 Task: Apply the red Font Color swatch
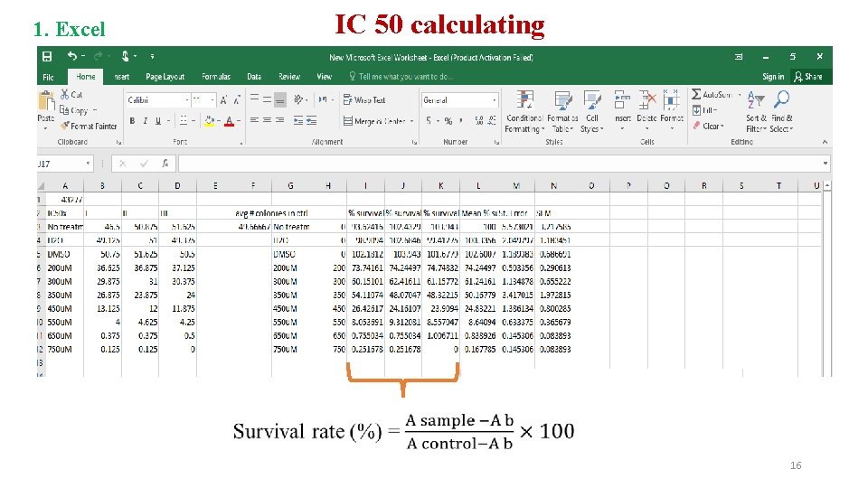pos(229,121)
